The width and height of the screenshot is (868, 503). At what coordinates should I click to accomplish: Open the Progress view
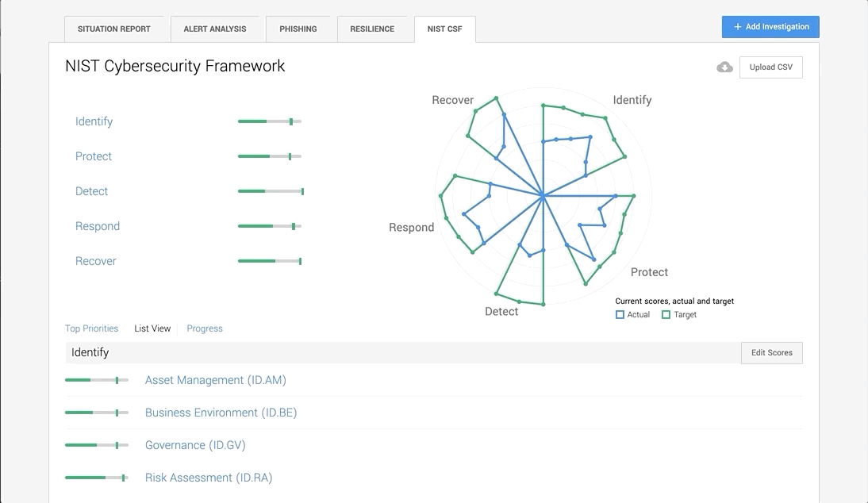pos(204,328)
